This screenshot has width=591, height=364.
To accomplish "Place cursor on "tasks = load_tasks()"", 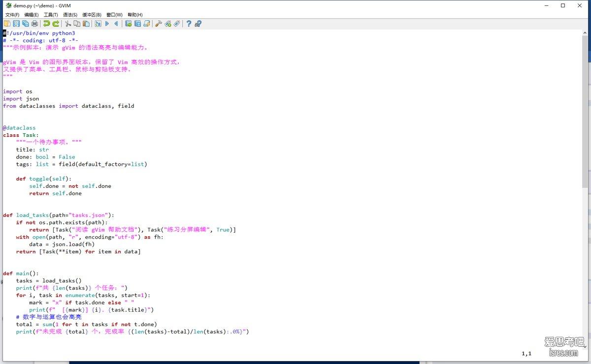I will pyautogui.click(x=49, y=281).
